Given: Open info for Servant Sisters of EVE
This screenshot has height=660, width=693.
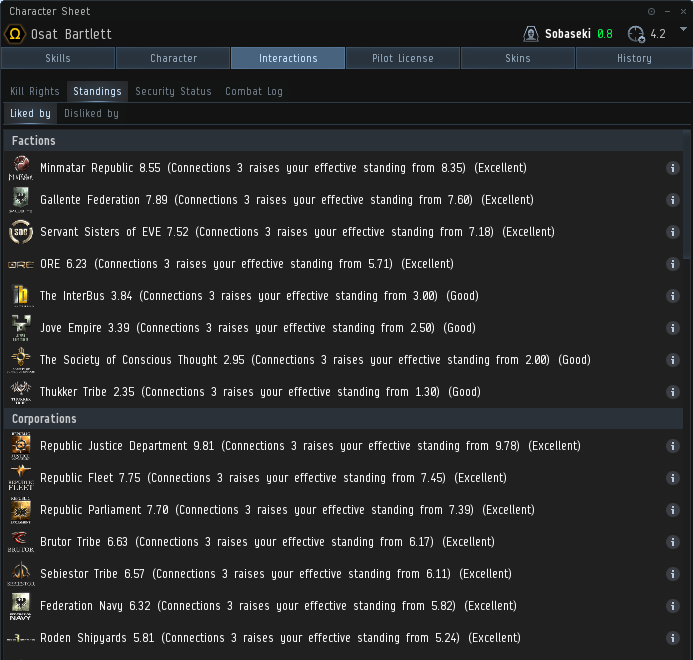Looking at the screenshot, I should coord(672,232).
